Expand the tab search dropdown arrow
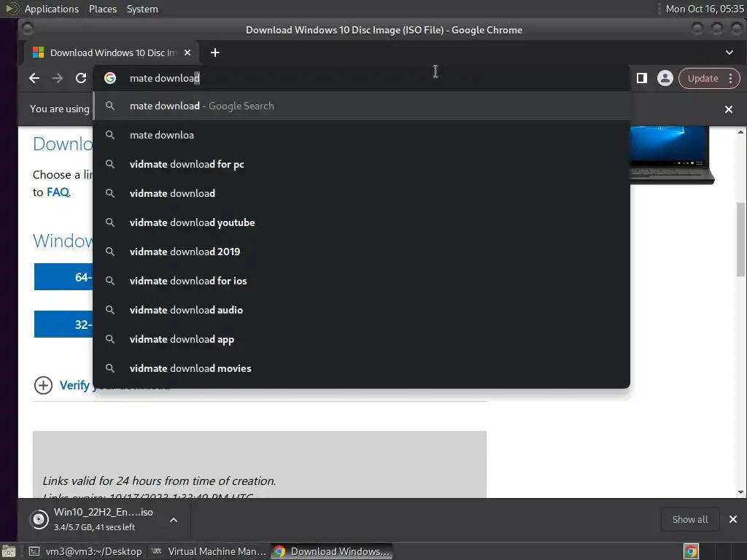 pyautogui.click(x=729, y=52)
